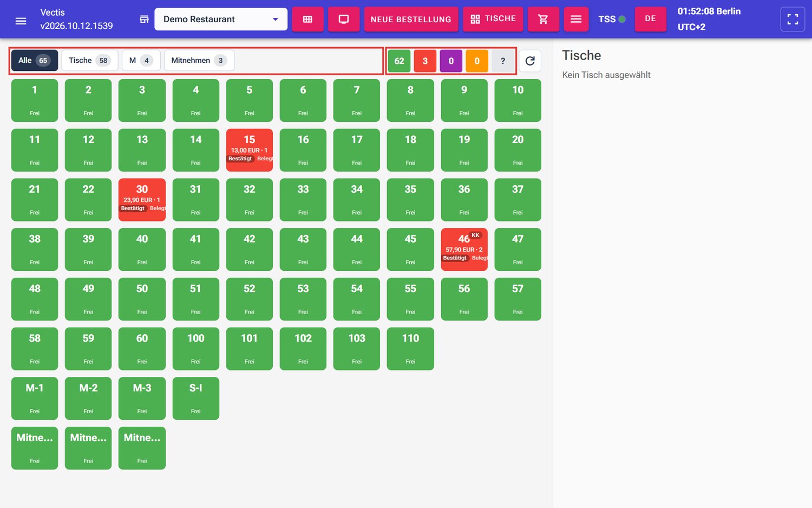Refresh the tables list
812x508 pixels.
[x=530, y=61]
